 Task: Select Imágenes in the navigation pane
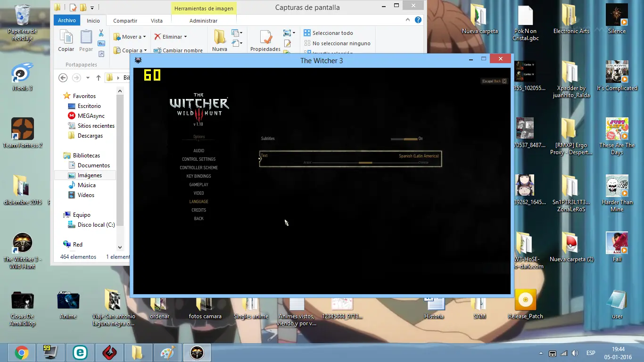85,175
